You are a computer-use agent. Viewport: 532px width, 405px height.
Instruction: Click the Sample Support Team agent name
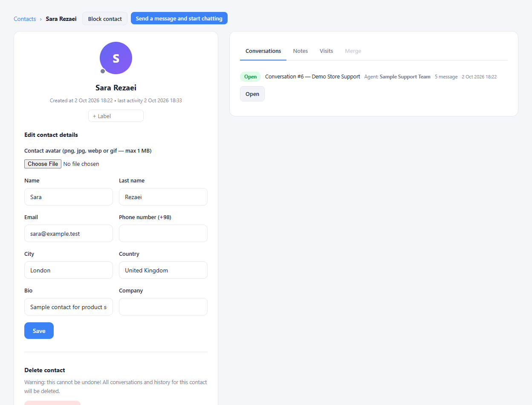pos(405,77)
